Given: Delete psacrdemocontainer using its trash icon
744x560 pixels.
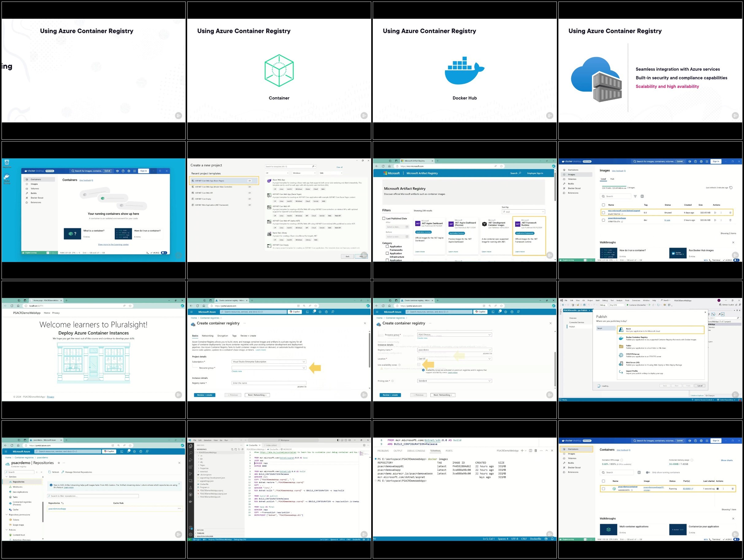Looking at the screenshot, I should click(733, 489).
